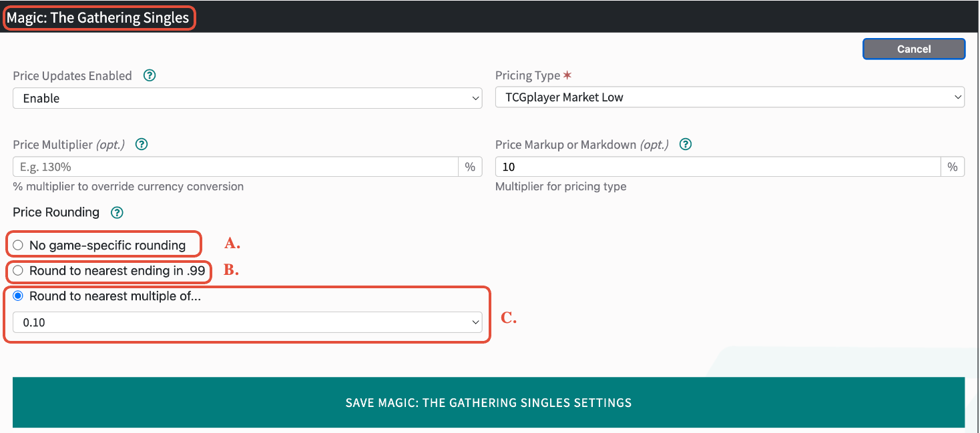Focus the Price Multiplier input field

[x=235, y=167]
